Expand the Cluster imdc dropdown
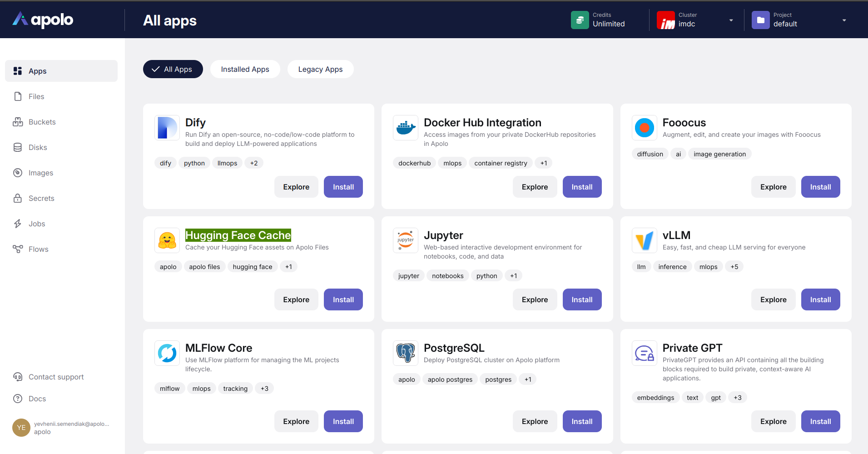 coord(731,20)
